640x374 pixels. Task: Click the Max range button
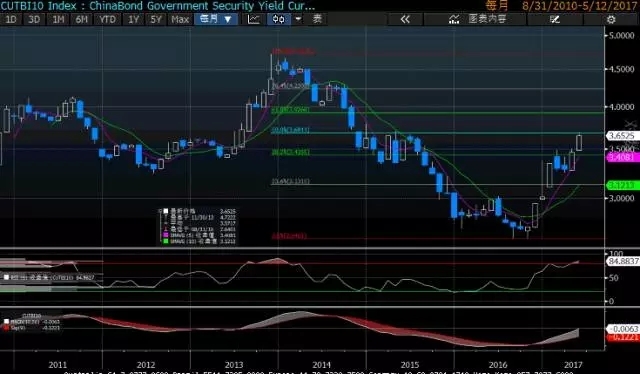[180, 19]
